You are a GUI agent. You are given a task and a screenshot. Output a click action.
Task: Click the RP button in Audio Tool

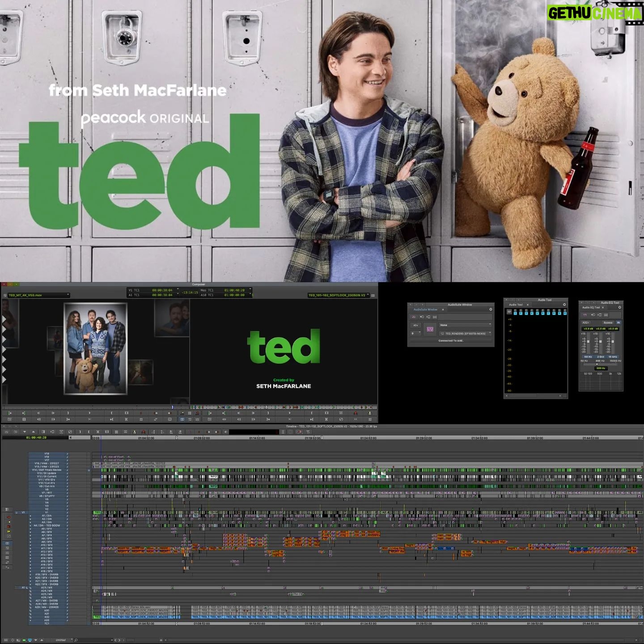[x=509, y=312]
